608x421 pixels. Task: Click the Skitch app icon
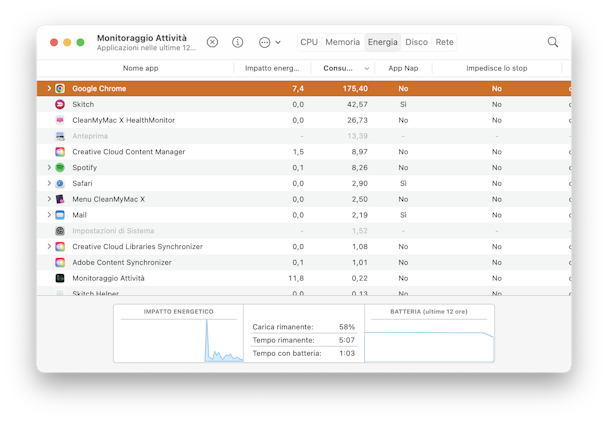tap(60, 104)
